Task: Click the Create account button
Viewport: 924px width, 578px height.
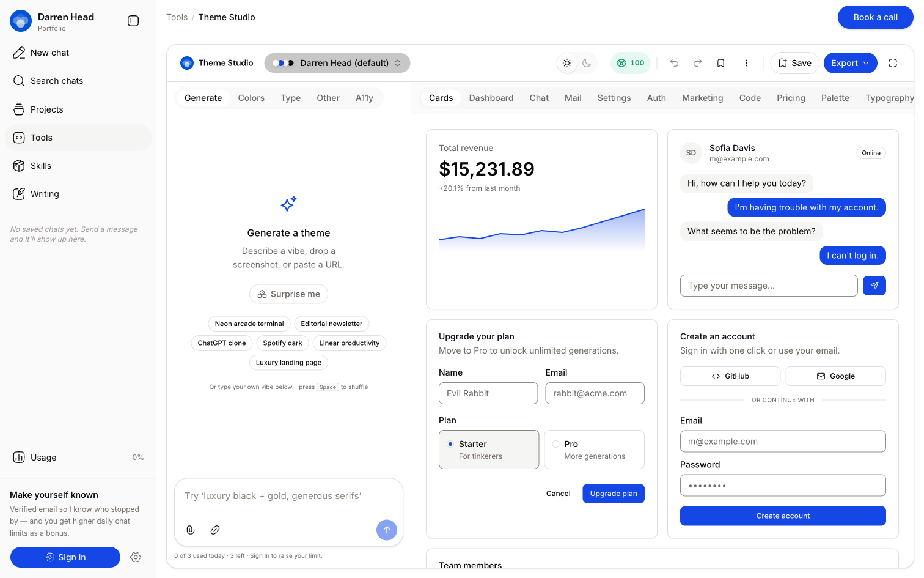Action: pyautogui.click(x=783, y=516)
